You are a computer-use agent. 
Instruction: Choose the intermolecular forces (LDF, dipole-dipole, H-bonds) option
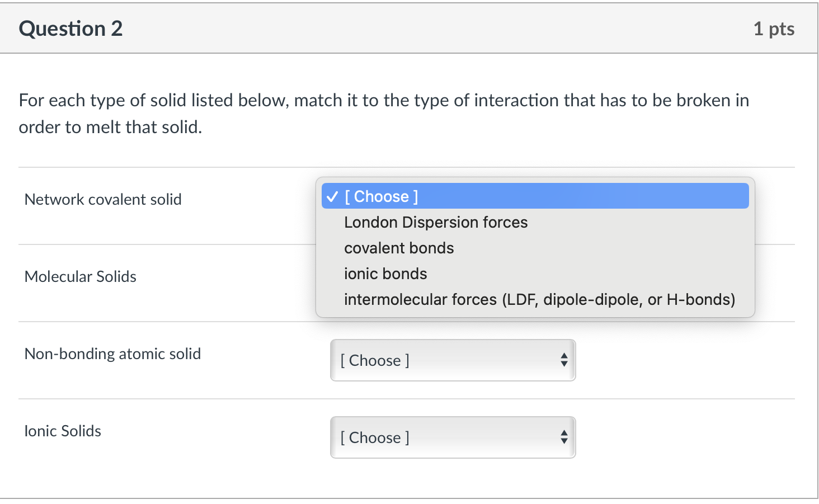coord(539,300)
